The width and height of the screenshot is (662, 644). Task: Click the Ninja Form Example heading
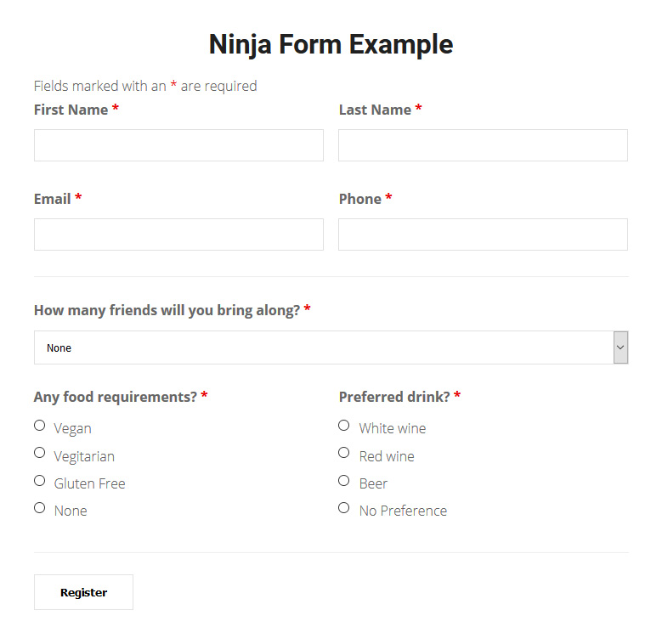331,44
